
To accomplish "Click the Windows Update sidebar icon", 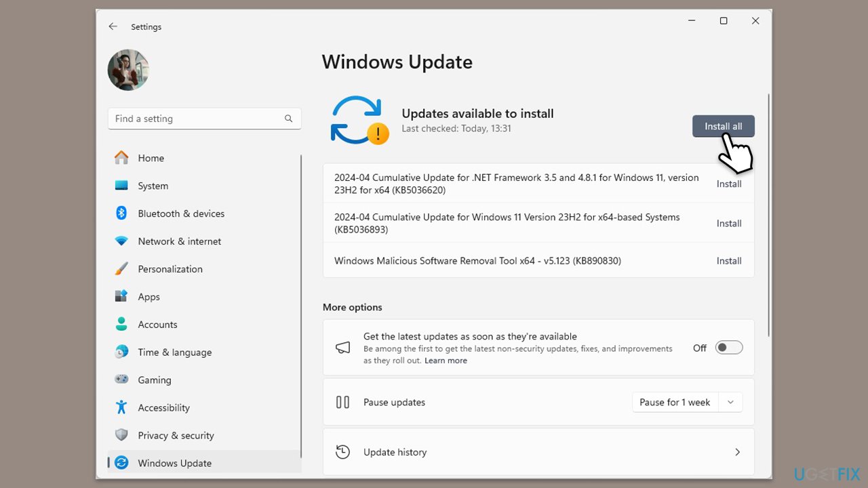I will pos(121,464).
